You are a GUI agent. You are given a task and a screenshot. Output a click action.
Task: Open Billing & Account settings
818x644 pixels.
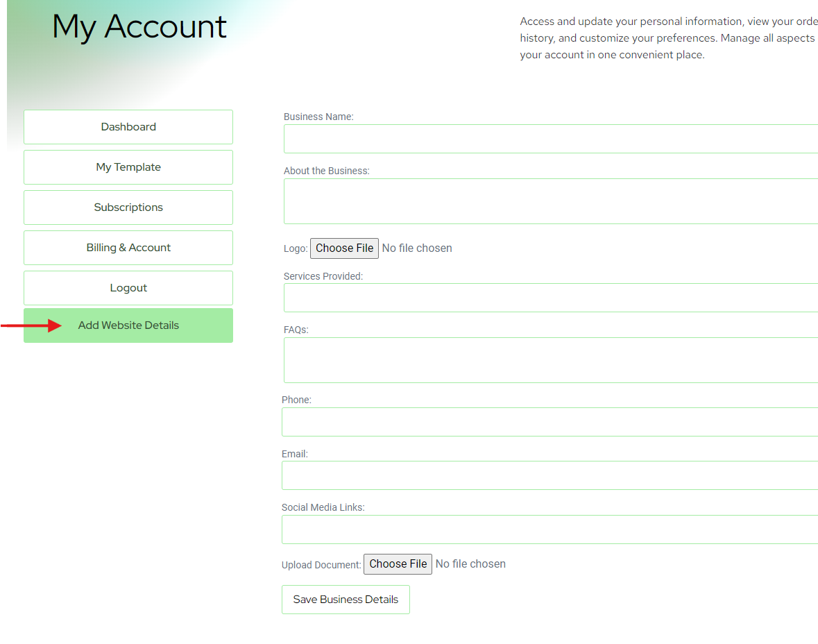tap(128, 247)
